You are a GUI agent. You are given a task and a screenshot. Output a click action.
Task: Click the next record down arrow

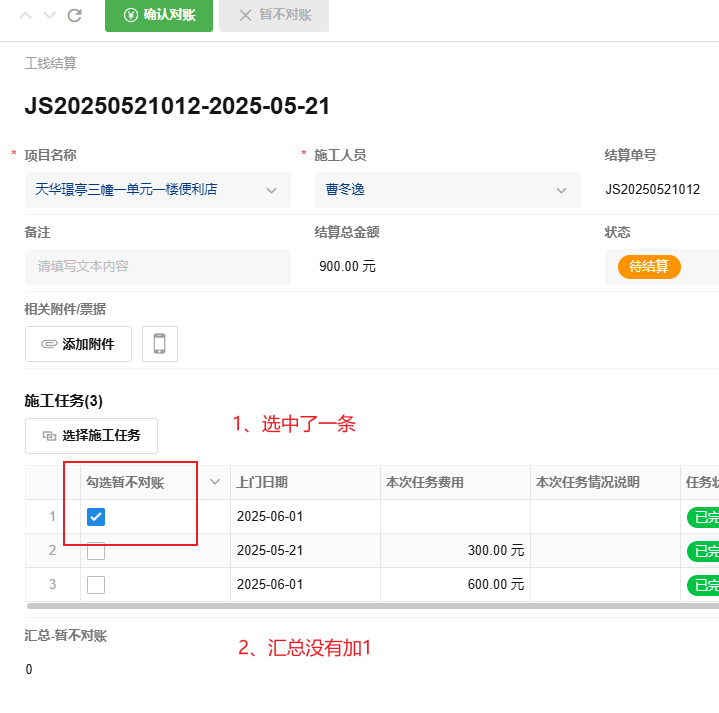tap(49, 16)
